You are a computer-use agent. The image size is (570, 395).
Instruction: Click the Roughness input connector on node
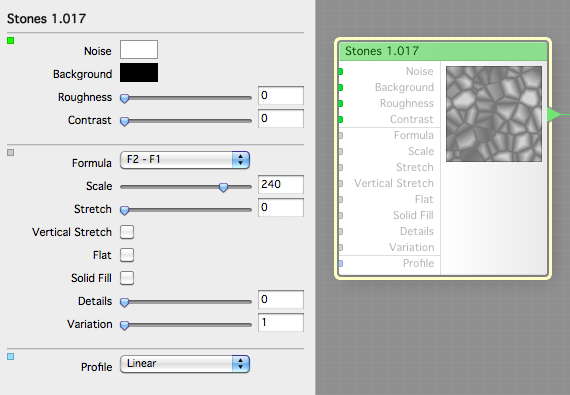(x=341, y=104)
